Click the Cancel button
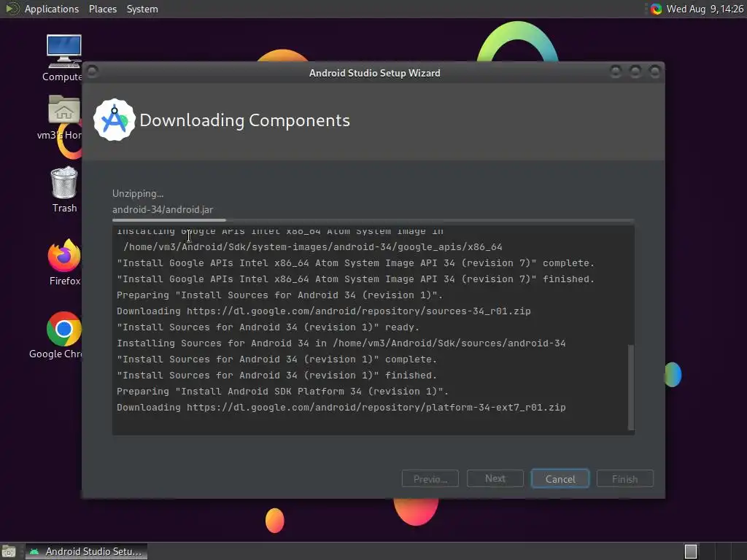The width and height of the screenshot is (747, 560). (x=560, y=478)
